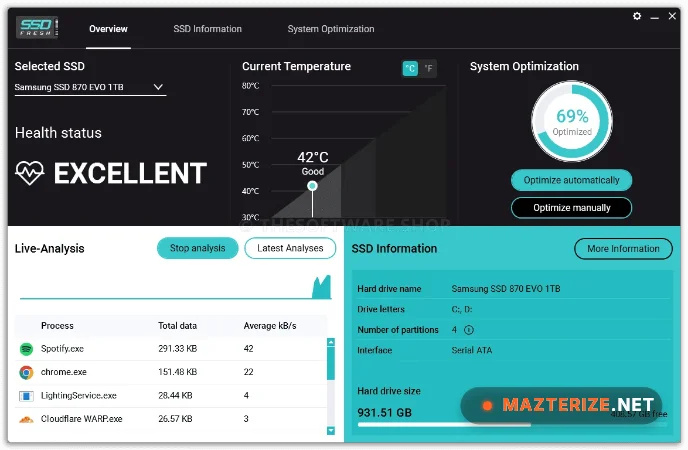Click the live analysis activity graph

pyautogui.click(x=176, y=287)
